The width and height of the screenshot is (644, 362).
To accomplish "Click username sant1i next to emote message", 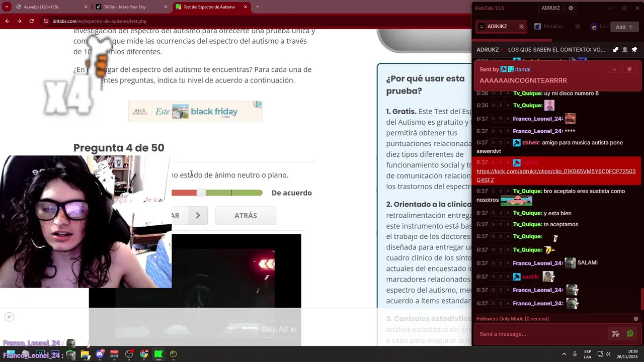I will 530,277.
